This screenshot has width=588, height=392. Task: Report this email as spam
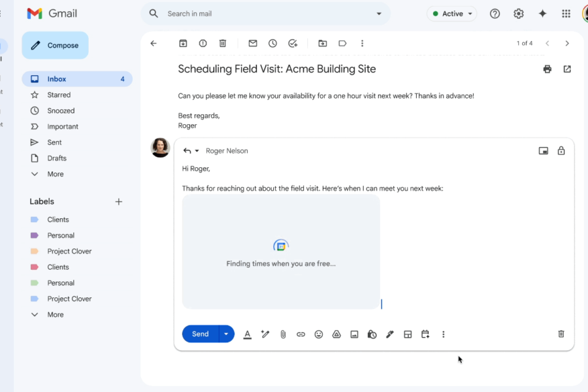click(x=202, y=43)
